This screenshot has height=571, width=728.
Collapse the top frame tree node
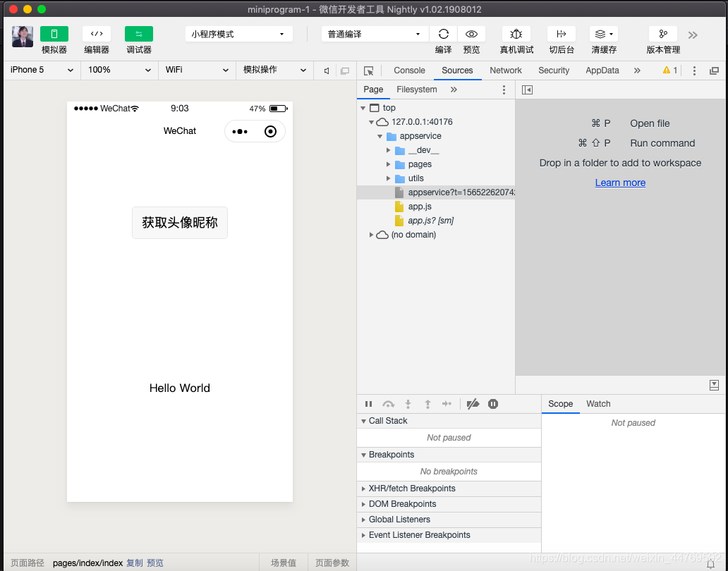363,108
